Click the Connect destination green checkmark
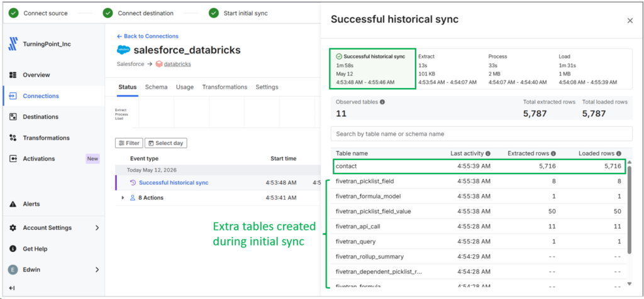The height and width of the screenshot is (299, 644). [108, 13]
